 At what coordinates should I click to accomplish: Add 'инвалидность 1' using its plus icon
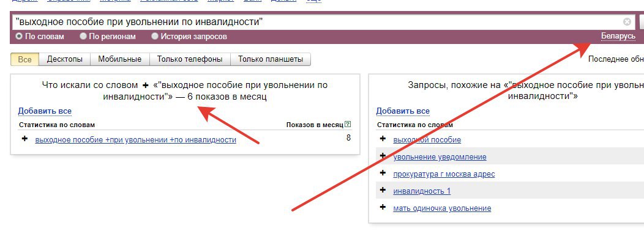pyautogui.click(x=383, y=190)
